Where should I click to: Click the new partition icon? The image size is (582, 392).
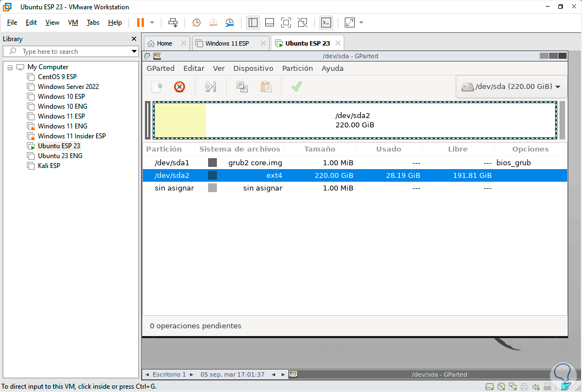coord(157,87)
